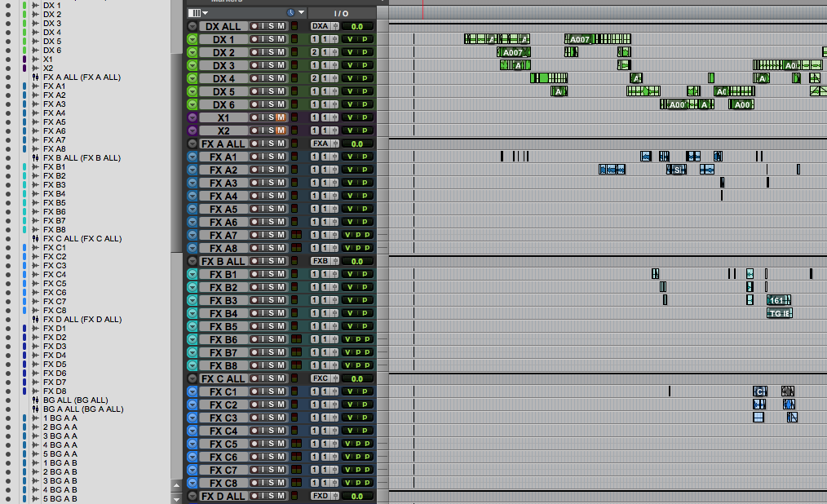Click the track list scroll down arrow
Screen dimensions: 827x504
pos(177,498)
